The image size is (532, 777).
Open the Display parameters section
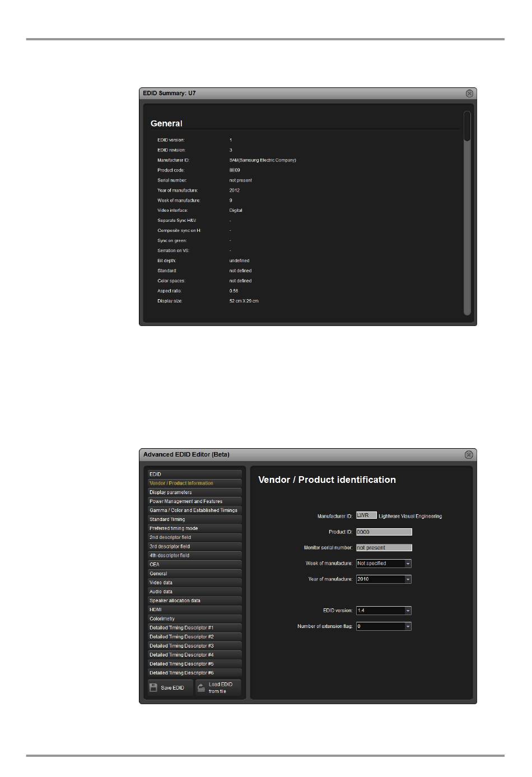195,492
